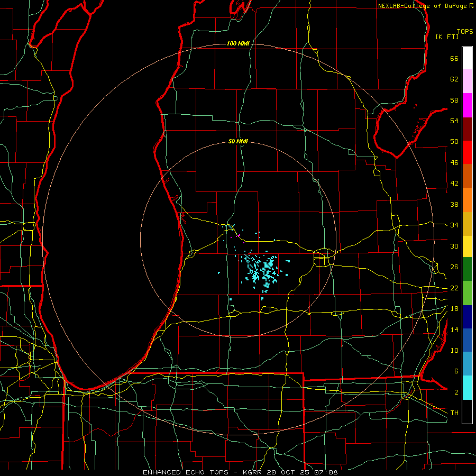476x476 pixels.
Task: Select the dark red (maroon) legend swatch
Action: (467, 129)
